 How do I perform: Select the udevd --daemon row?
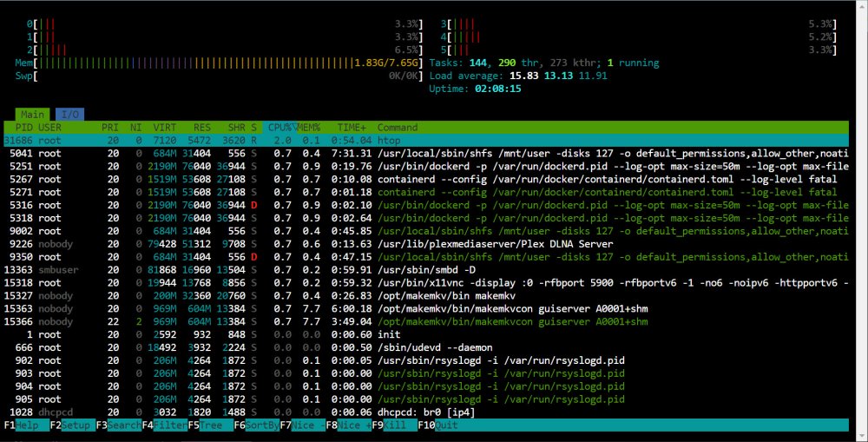point(426,347)
